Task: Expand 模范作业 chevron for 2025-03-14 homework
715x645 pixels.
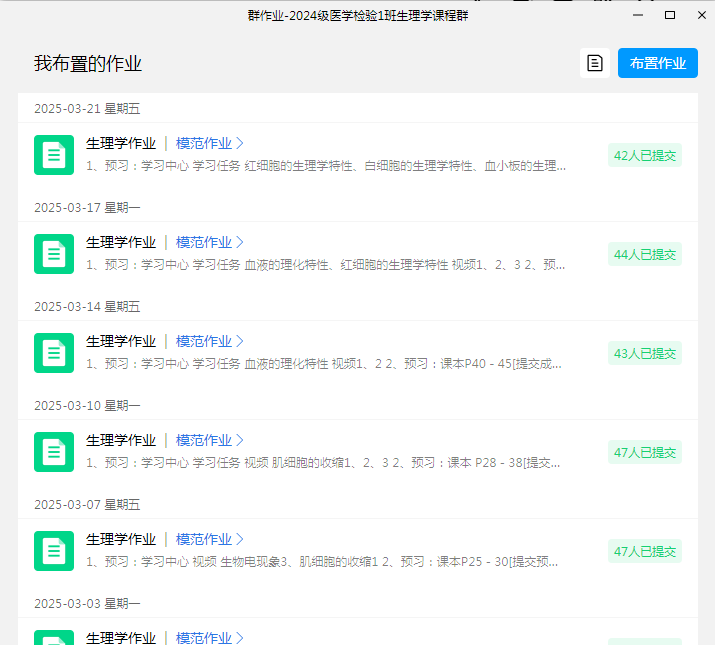Action: tap(240, 341)
